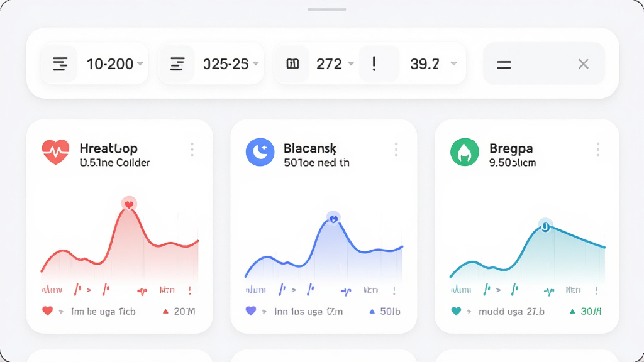The height and width of the screenshot is (362, 644).
Task: Click the blue moon icon on Blacansk card
Action: point(260,152)
